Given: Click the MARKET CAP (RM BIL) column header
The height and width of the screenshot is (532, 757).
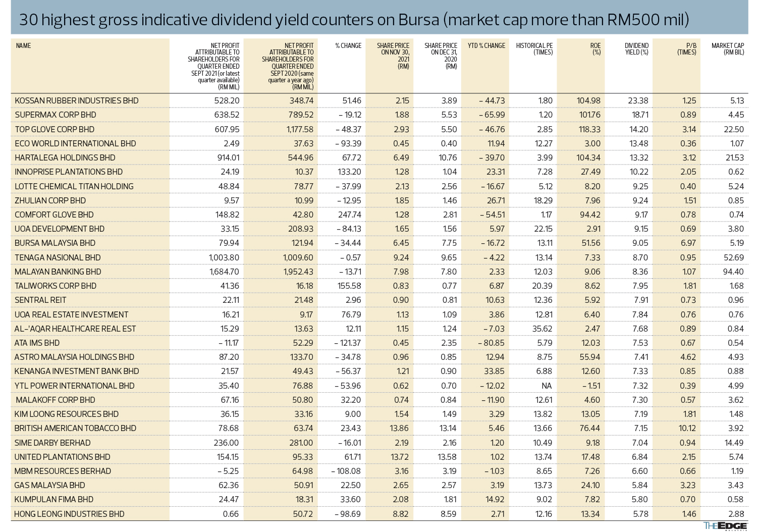Looking at the screenshot, I should pyautogui.click(x=728, y=49).
